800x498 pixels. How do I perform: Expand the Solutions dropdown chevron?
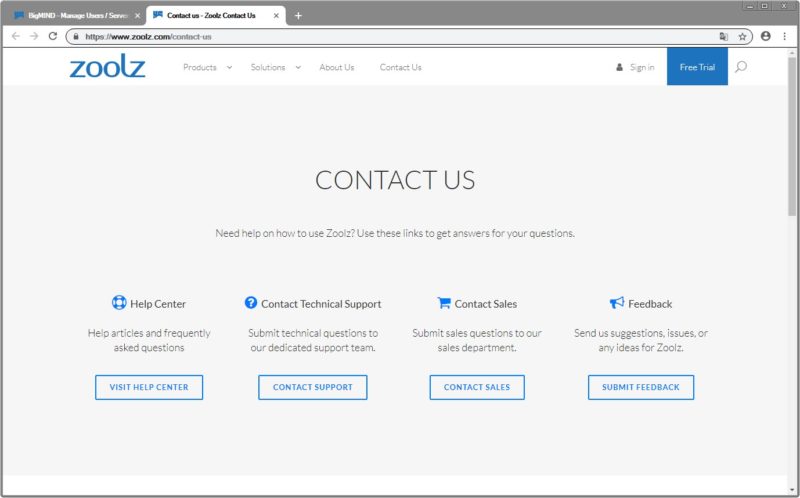(x=298, y=67)
